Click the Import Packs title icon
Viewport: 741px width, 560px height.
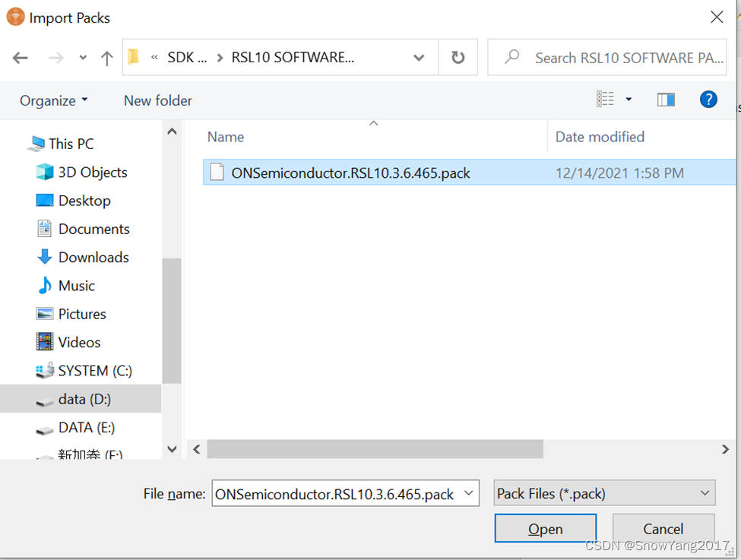(x=16, y=17)
